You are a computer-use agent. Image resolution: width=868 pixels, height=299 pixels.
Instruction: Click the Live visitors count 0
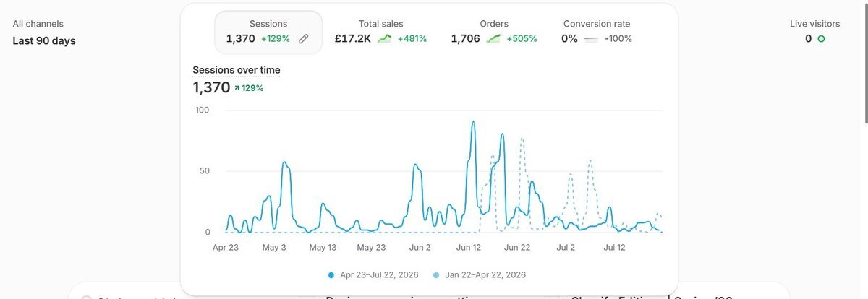(x=809, y=39)
